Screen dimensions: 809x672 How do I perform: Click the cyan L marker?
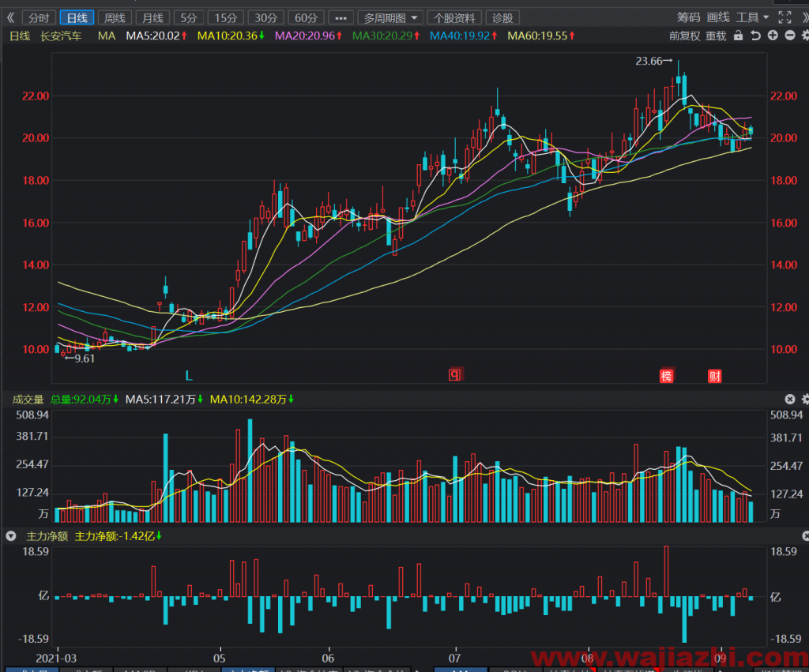pyautogui.click(x=189, y=376)
